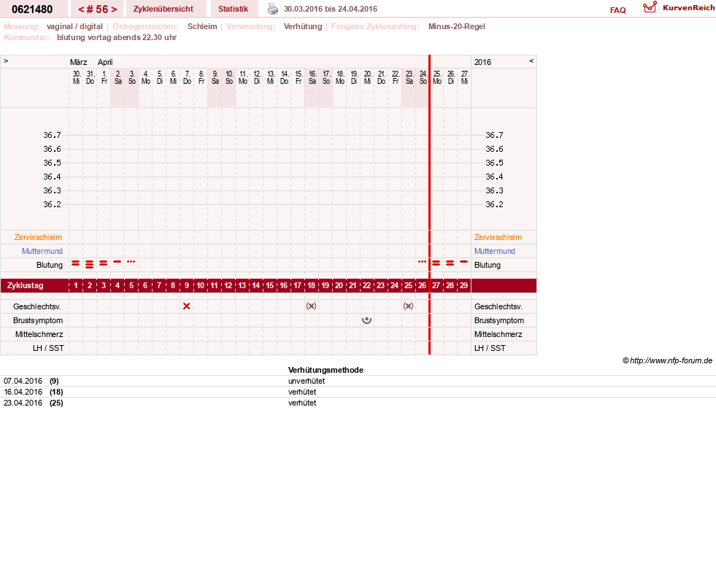Open the Zyklenübersicht tab

coord(163,9)
